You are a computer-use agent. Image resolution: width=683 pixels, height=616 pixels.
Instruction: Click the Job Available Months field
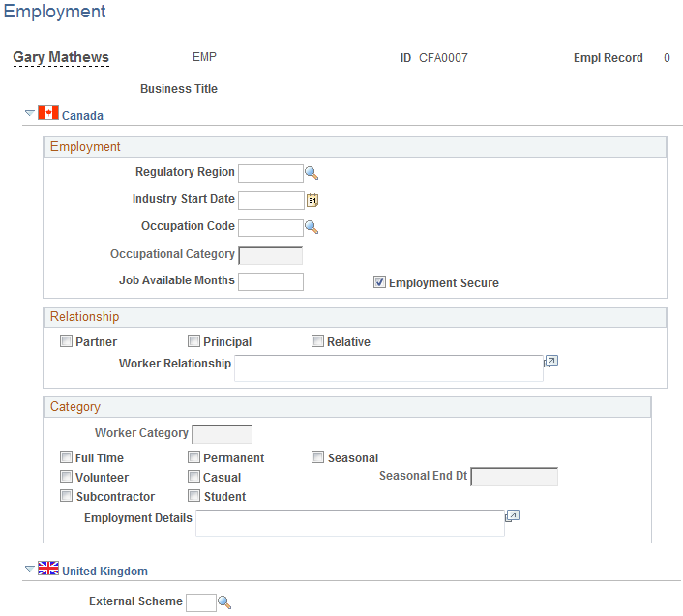pyautogui.click(x=271, y=281)
